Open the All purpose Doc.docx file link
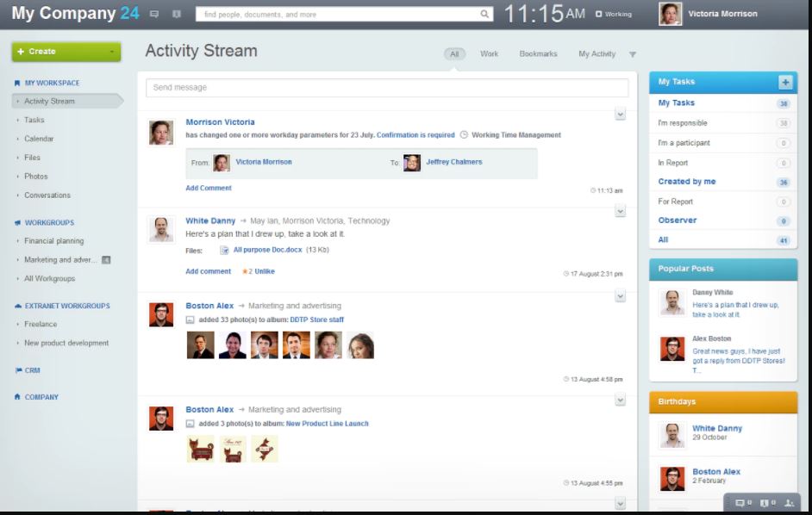Image resolution: width=812 pixels, height=515 pixels. (268, 250)
